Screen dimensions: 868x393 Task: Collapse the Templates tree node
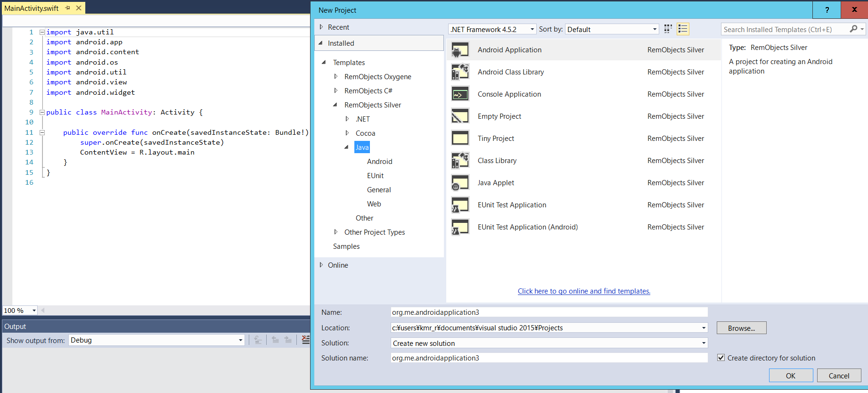point(324,62)
